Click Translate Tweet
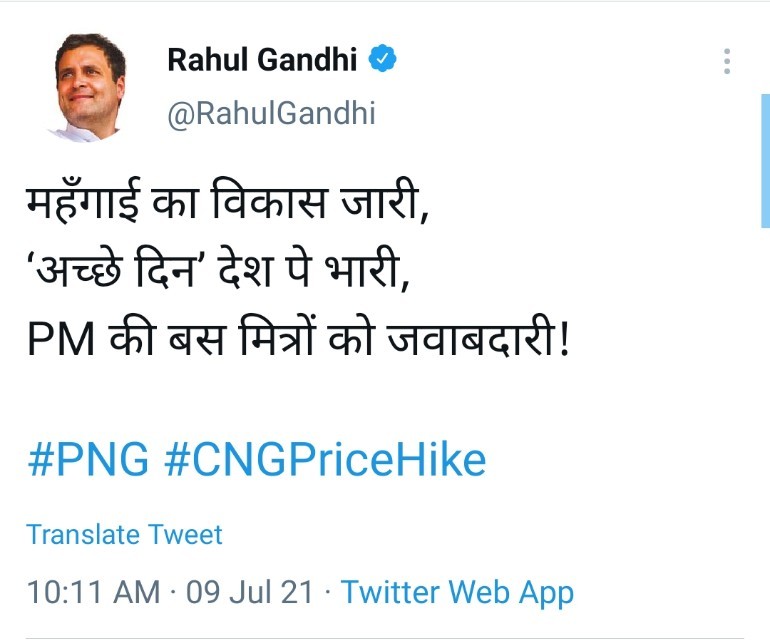 125,534
